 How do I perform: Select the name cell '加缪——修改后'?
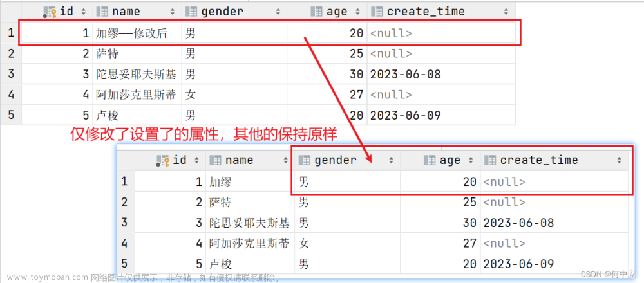pyautogui.click(x=137, y=33)
